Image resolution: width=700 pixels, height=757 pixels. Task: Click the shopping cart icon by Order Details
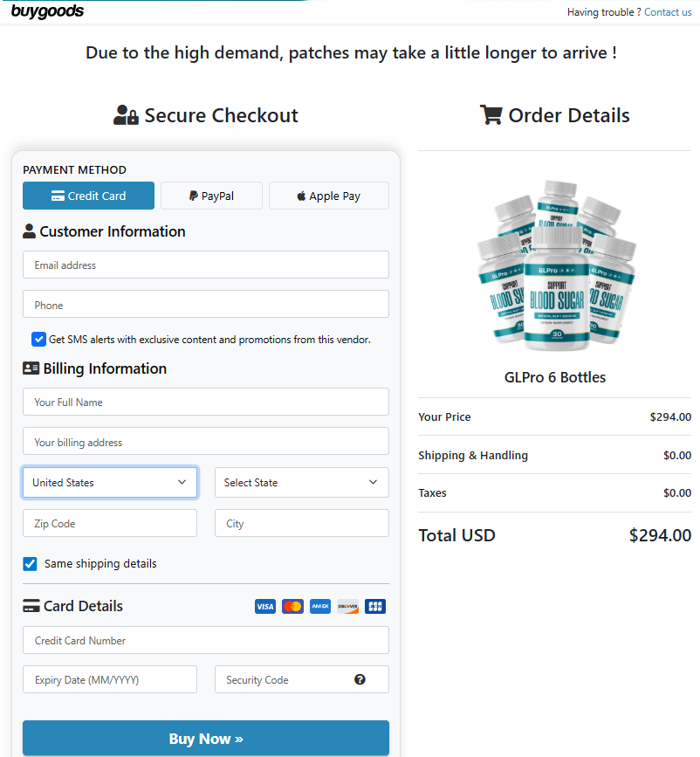[x=491, y=115]
